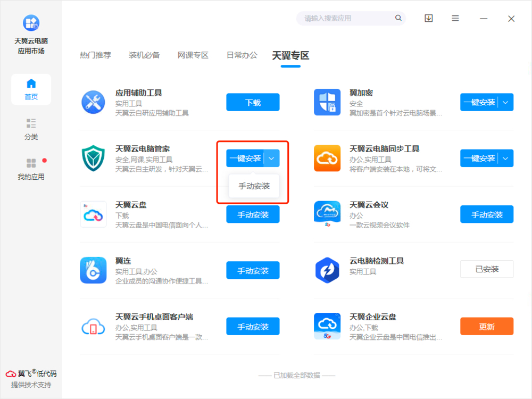Click the 已加载全部数据 footer text
This screenshot has height=399, width=532.
pyautogui.click(x=296, y=375)
